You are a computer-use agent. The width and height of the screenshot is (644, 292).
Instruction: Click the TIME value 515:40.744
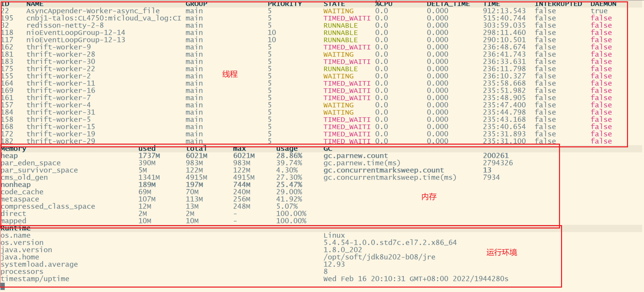coord(504,18)
